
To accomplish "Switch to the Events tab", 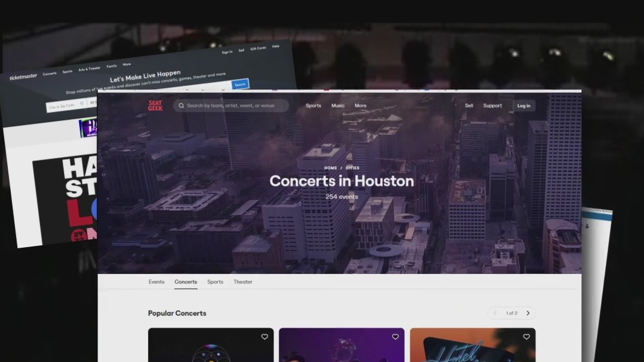I will click(x=157, y=282).
